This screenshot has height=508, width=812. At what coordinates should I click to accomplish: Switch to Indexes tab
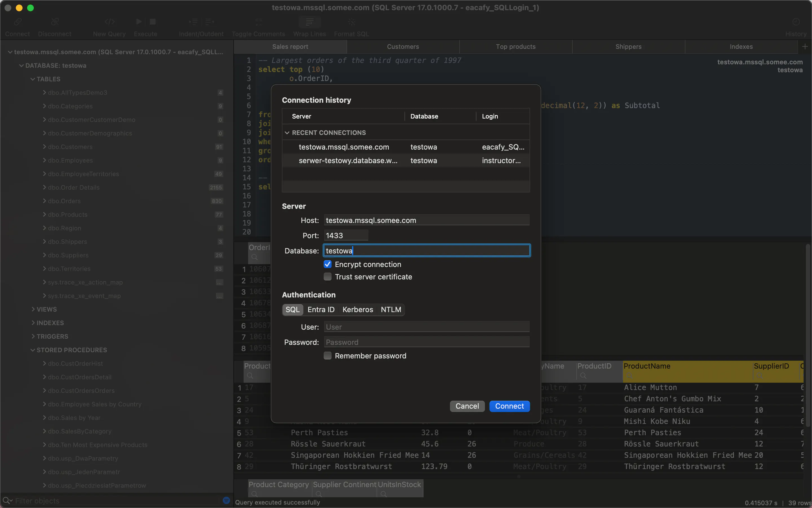tap(741, 47)
